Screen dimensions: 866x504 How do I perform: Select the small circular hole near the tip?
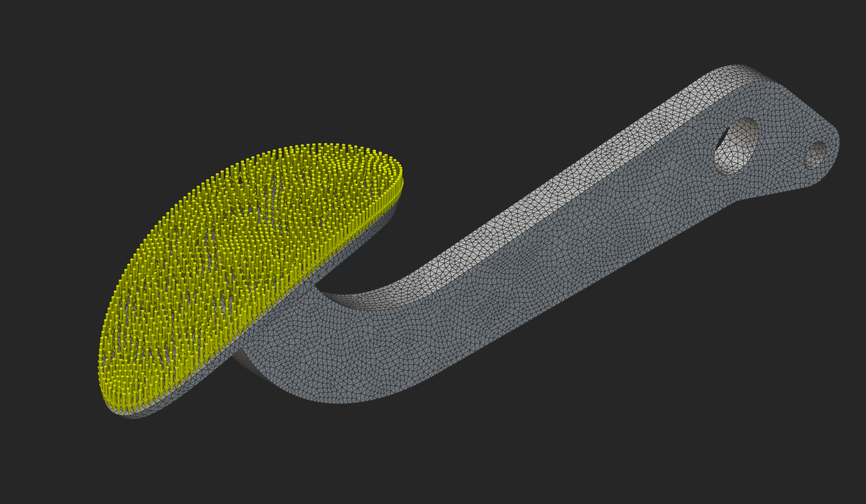815,155
